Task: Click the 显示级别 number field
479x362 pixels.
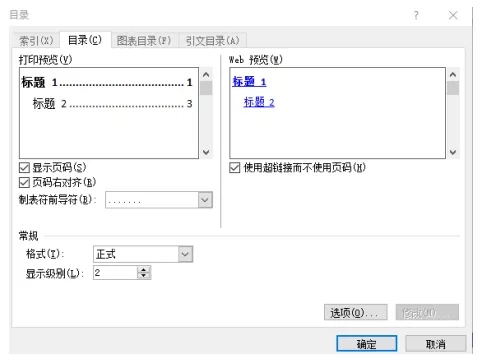Action: point(115,273)
